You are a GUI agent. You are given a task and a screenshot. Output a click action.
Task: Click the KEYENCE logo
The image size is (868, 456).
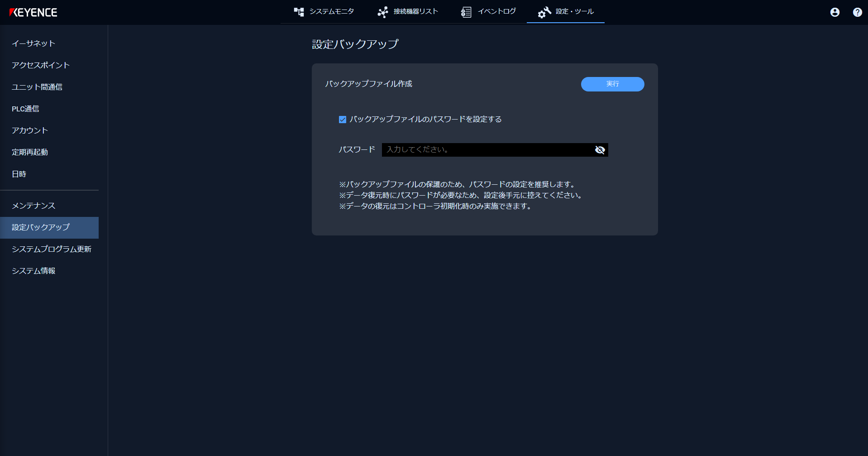(x=34, y=12)
